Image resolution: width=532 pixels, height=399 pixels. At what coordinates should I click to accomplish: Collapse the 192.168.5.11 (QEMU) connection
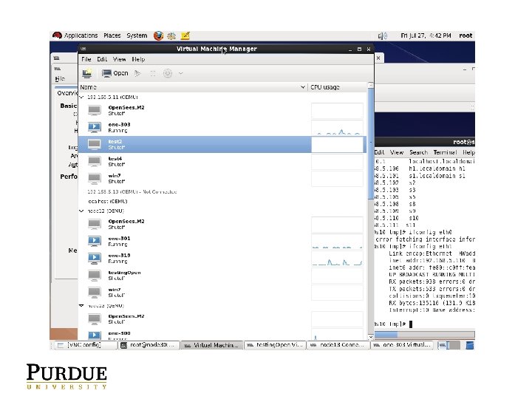coord(81,97)
